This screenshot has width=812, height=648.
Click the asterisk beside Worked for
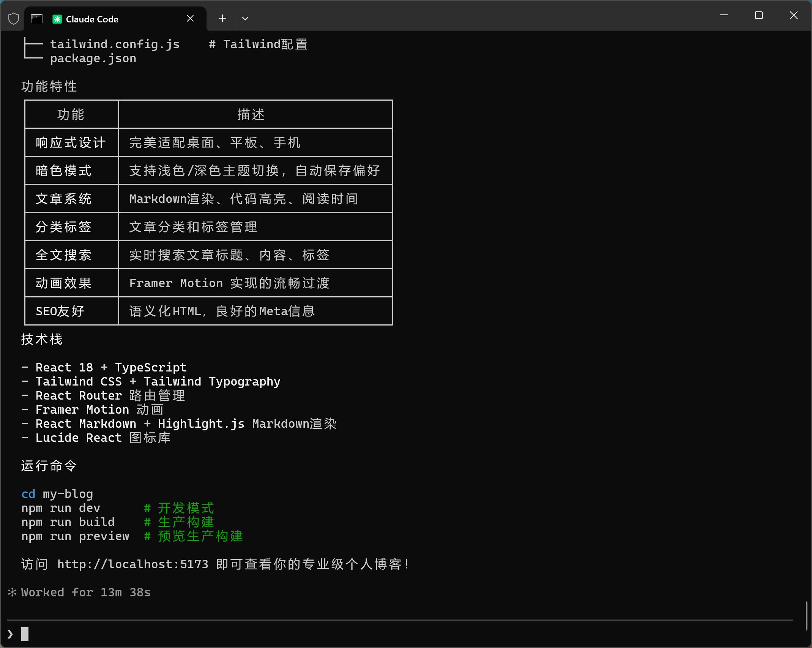(12, 592)
